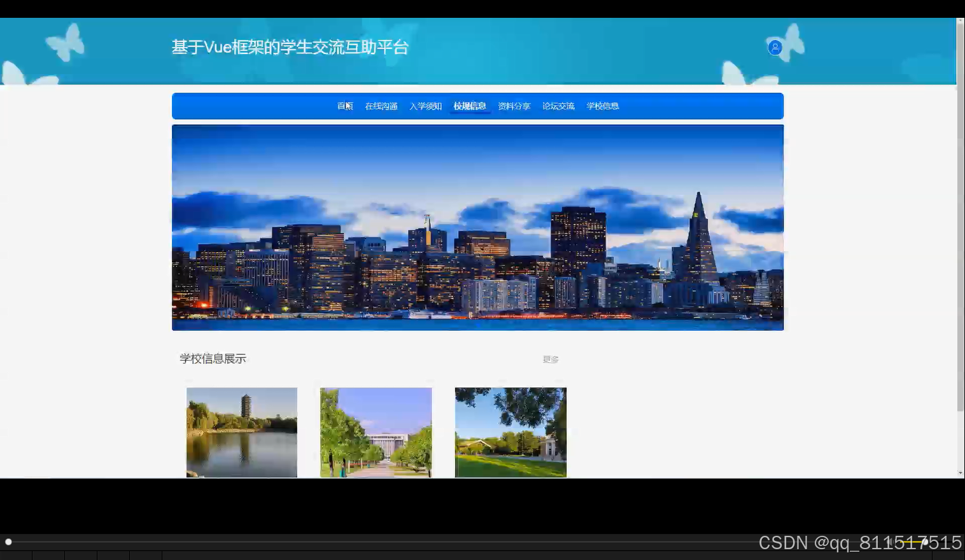Open the 学校信息 nav item
Screen dimensions: 965x560
point(603,106)
